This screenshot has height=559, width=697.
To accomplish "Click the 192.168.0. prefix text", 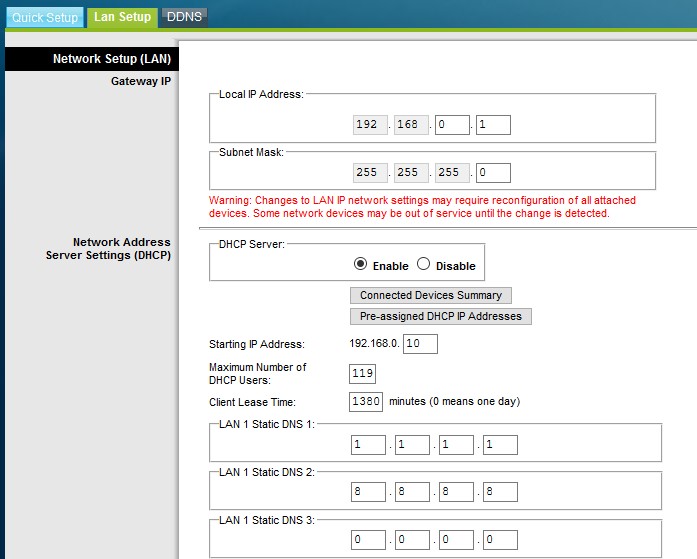I will (x=374, y=343).
